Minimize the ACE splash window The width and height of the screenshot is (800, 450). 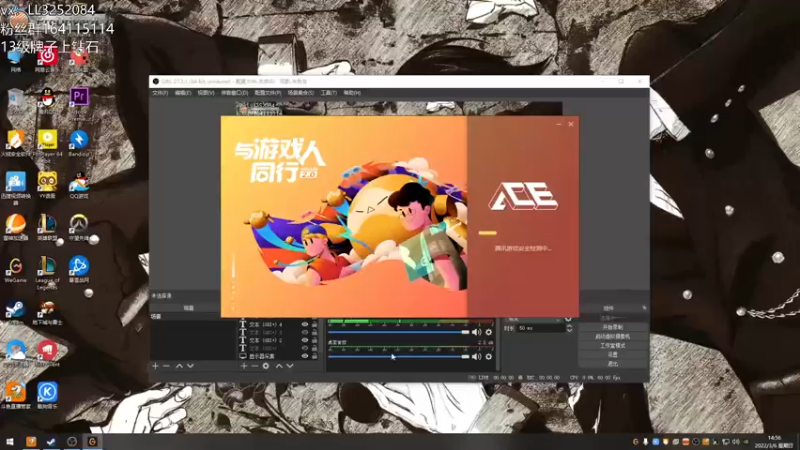[559, 124]
